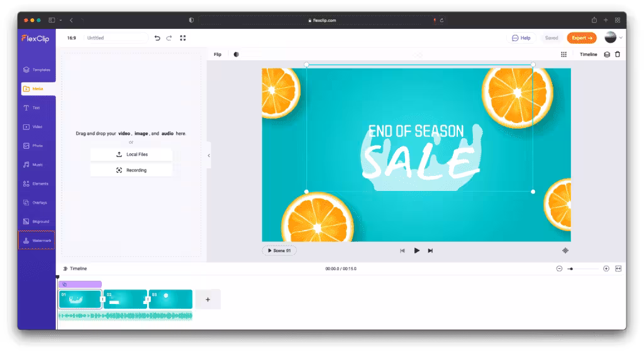
Task: Upload from Local Files
Action: click(131, 155)
